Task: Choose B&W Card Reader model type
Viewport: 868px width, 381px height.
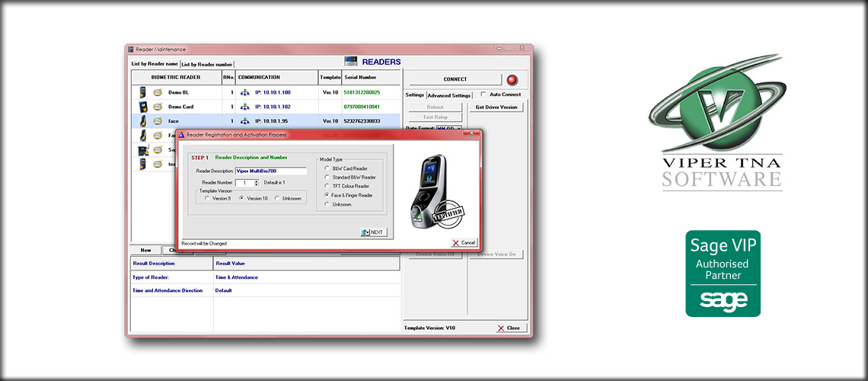Action: pos(327,168)
